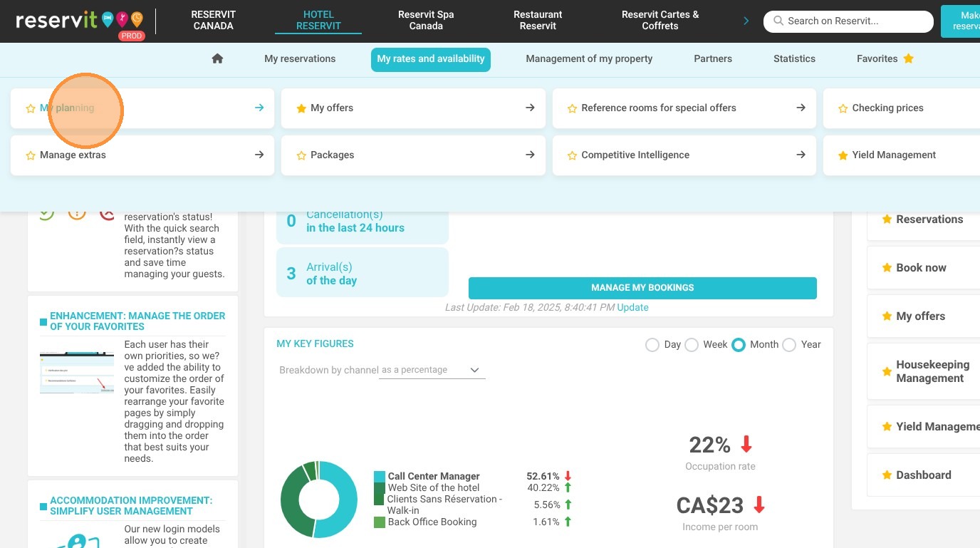Open My planning from the rates menu
Image resolution: width=980 pixels, height=548 pixels.
point(142,108)
